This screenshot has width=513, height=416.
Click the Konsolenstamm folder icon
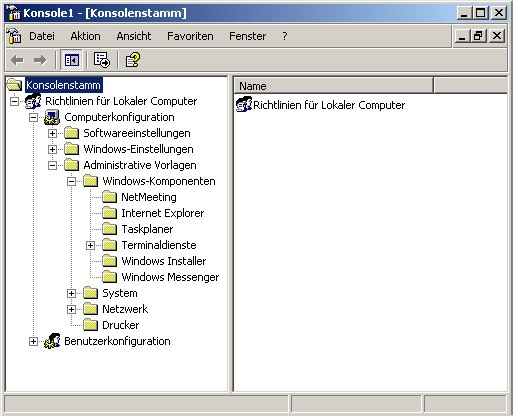pos(14,85)
